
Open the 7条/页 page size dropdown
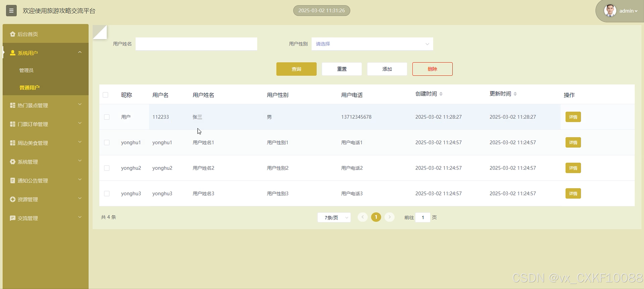pos(334,217)
